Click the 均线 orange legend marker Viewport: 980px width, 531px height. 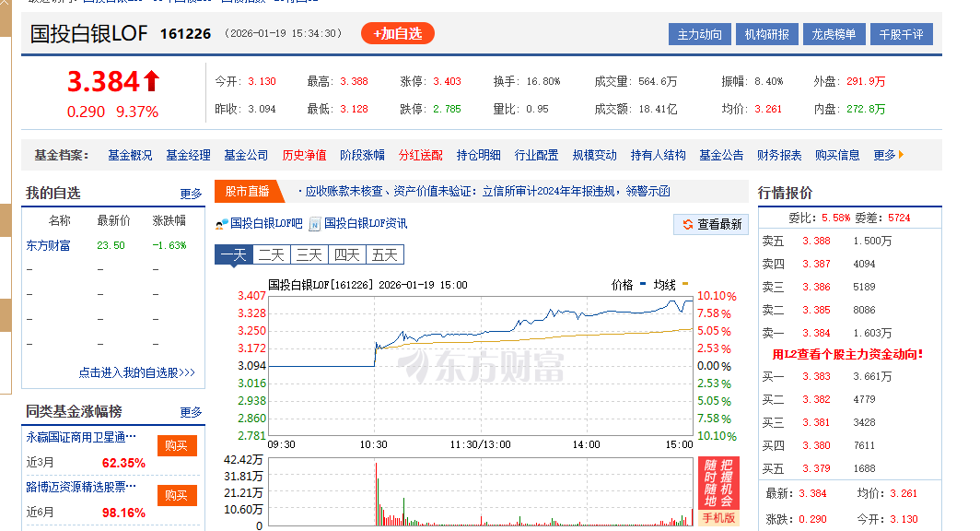[x=685, y=284]
